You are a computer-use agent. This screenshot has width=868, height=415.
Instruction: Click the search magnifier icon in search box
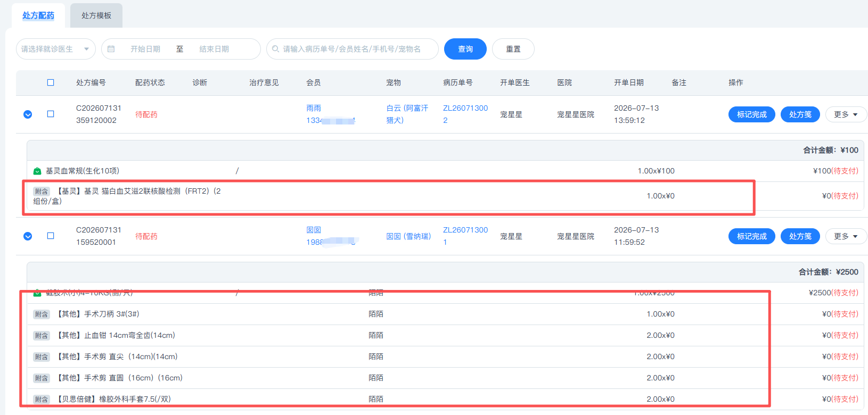pyautogui.click(x=275, y=49)
